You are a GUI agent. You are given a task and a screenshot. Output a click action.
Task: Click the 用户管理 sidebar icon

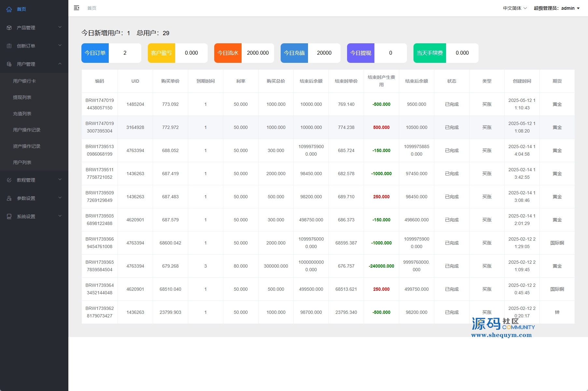tap(9, 64)
